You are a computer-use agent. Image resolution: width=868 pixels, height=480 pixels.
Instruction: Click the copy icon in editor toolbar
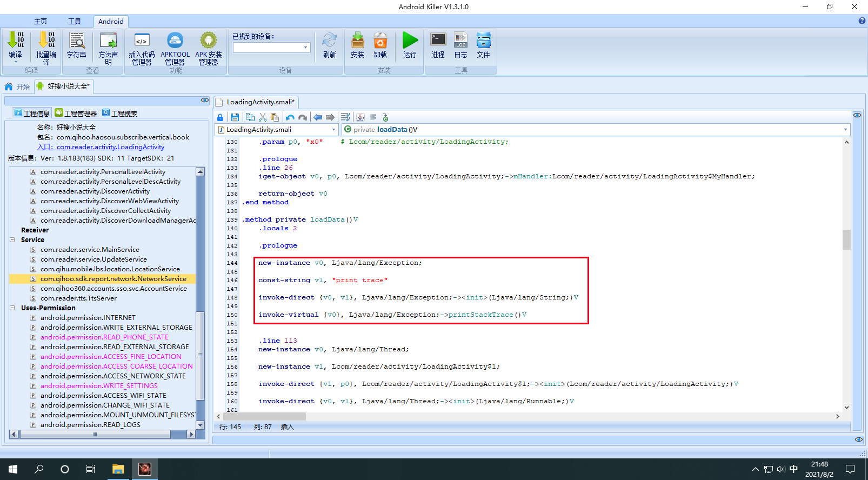click(x=250, y=117)
